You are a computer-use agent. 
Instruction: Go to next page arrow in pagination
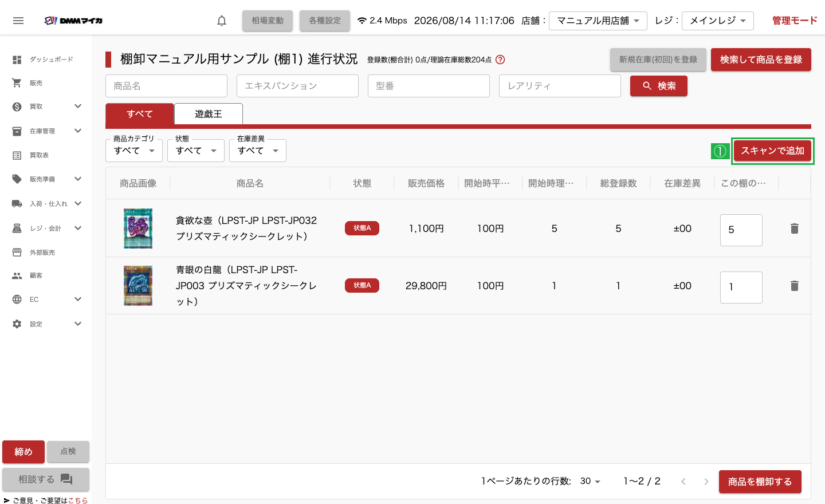pos(706,482)
